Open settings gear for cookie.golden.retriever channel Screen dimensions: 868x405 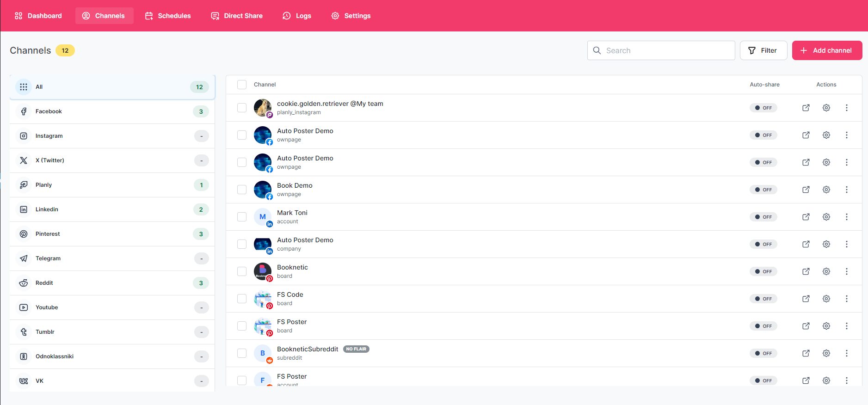tap(826, 108)
